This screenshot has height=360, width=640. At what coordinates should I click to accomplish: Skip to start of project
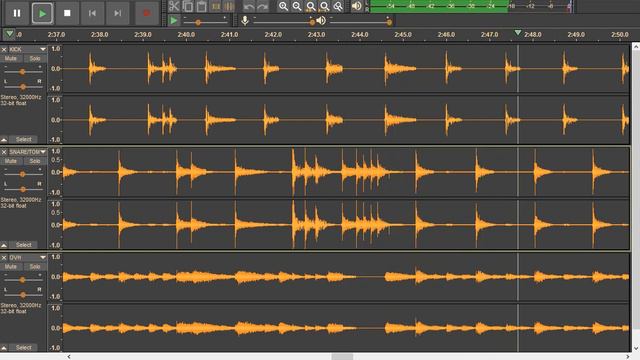click(x=92, y=13)
